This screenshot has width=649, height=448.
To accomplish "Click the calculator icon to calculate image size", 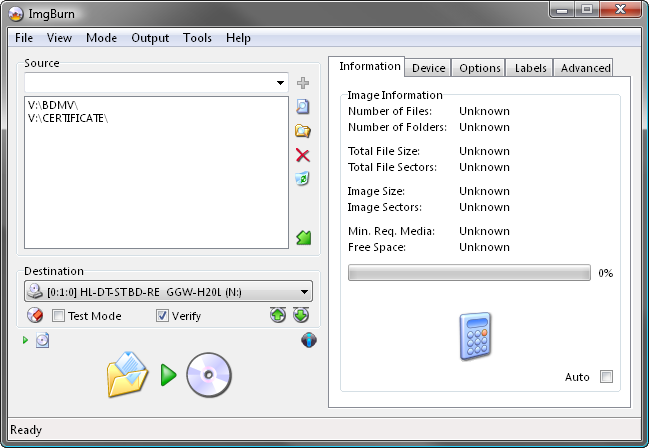I will [x=475, y=336].
